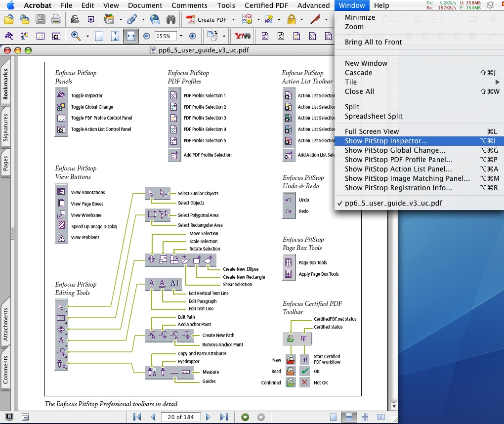Open Search with the binoculars icon
The height and width of the screenshot is (424, 504).
click(x=171, y=20)
